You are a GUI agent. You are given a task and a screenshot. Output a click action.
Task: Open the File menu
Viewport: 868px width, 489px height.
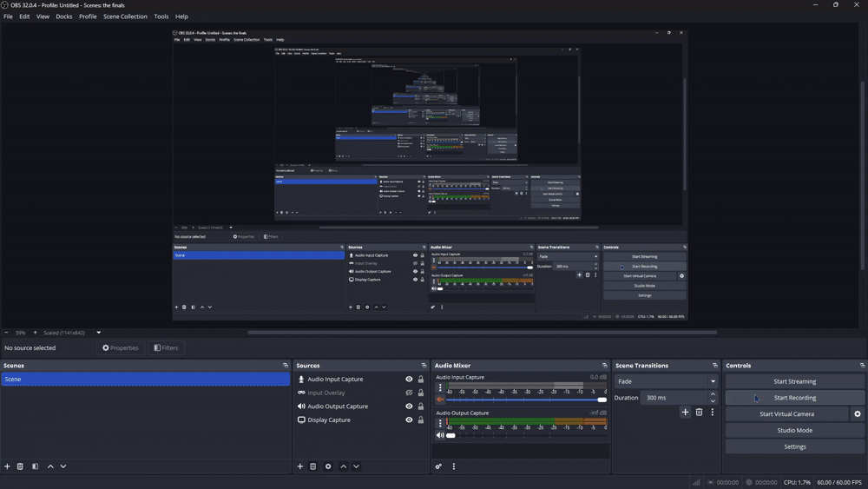[9, 17]
